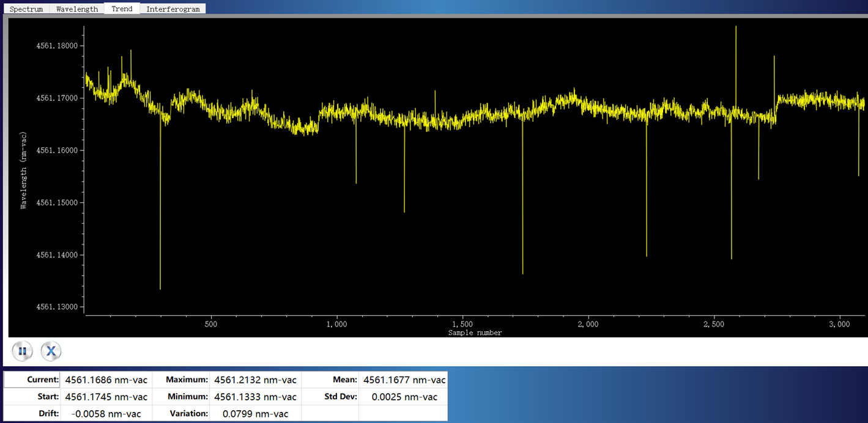Select the Maximum wavelength value cell
The image size is (868, 423).
tap(255, 380)
